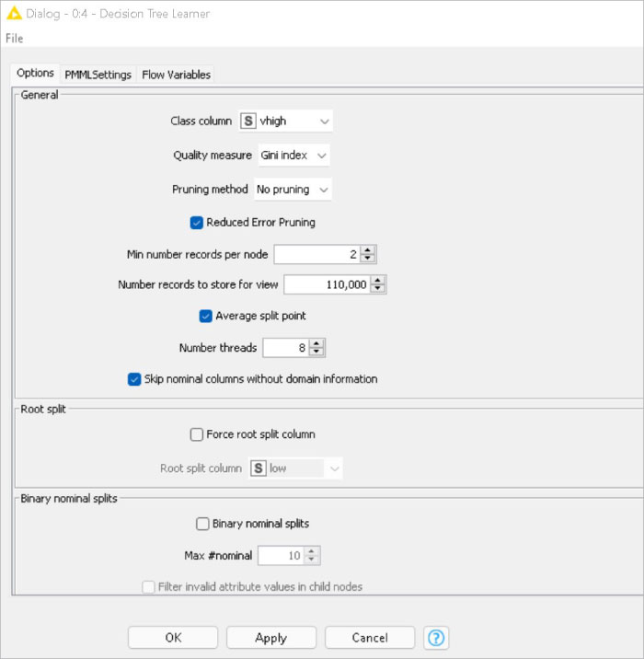The image size is (644, 659).
Task: Toggle Skip nominal columns without domain information
Action: click(134, 378)
